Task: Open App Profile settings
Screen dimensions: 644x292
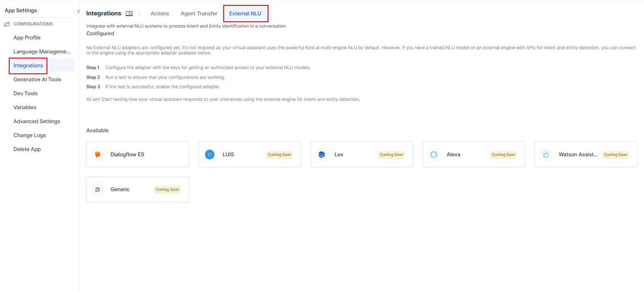Action: (27, 38)
